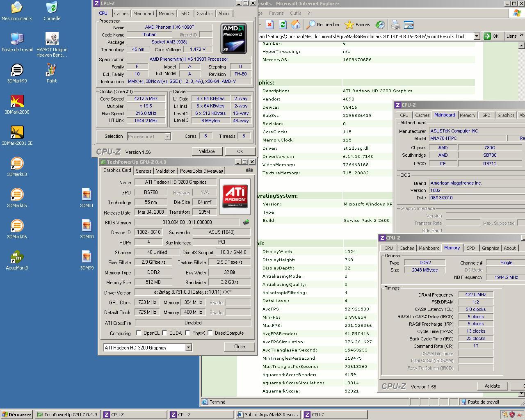This screenshot has width=525, height=420.
Task: Launch AquaMark3 desktop shortcut
Action: tap(17, 260)
